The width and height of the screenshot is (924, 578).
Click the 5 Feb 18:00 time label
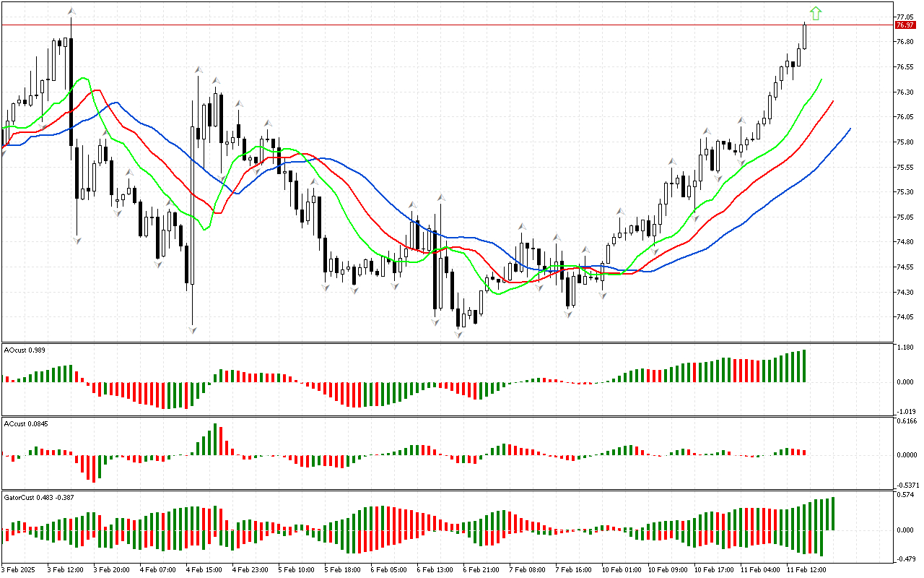coord(342,570)
